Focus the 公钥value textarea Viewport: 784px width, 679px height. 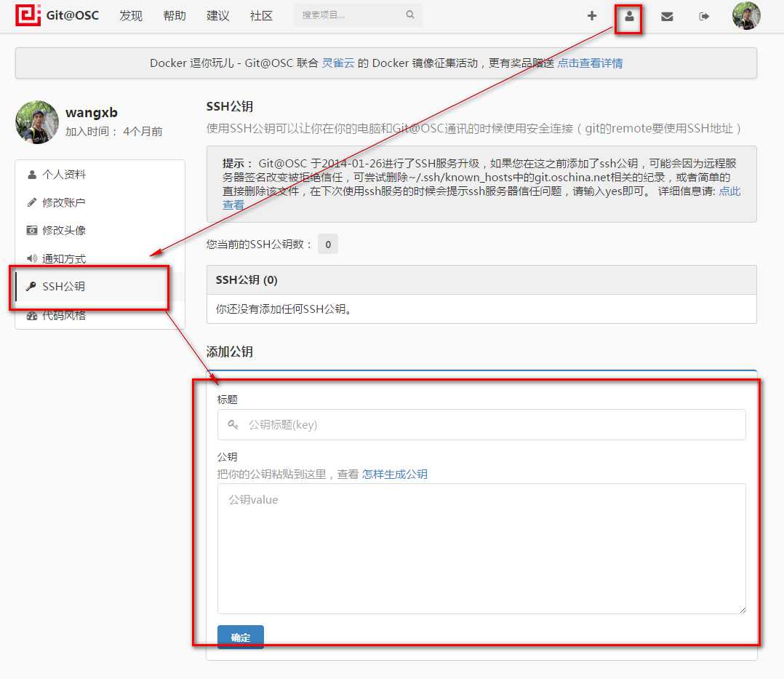481,549
